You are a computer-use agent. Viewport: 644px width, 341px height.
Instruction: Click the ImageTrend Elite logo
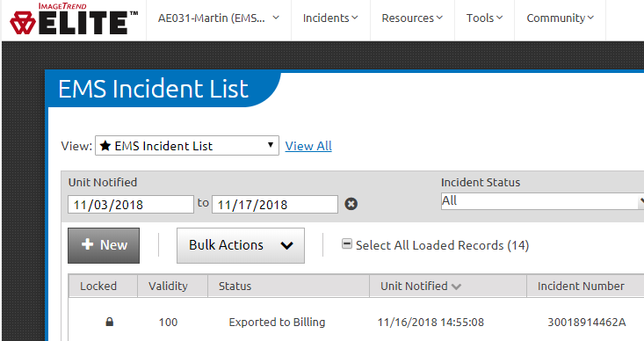pos(74,19)
